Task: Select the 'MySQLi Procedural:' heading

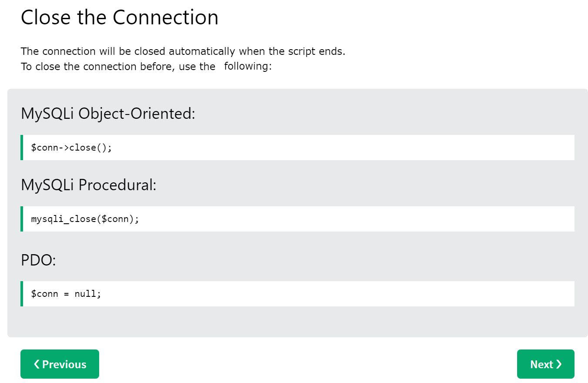Action: click(88, 185)
